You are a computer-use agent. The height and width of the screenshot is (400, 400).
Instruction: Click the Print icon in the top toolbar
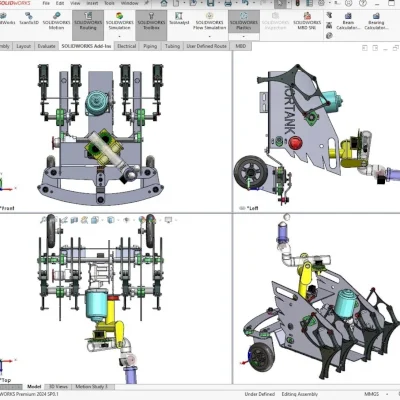(x=228, y=3)
